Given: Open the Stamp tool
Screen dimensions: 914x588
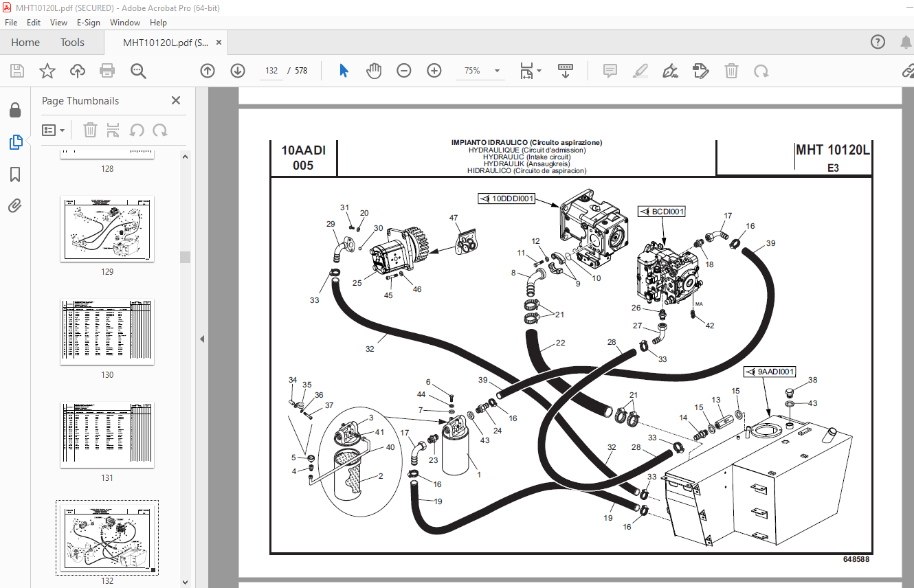Looking at the screenshot, I should [701, 71].
